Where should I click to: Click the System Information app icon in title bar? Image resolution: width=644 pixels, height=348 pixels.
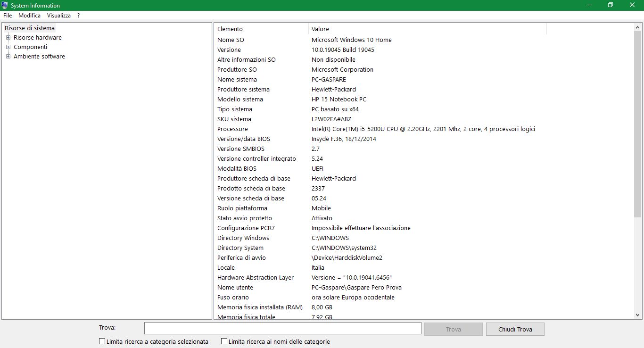click(5, 5)
